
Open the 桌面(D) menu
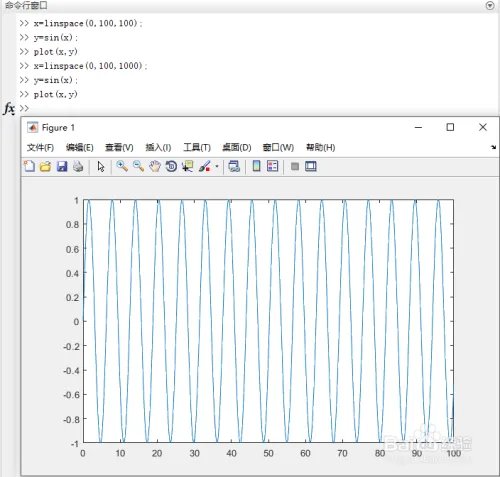click(x=237, y=147)
